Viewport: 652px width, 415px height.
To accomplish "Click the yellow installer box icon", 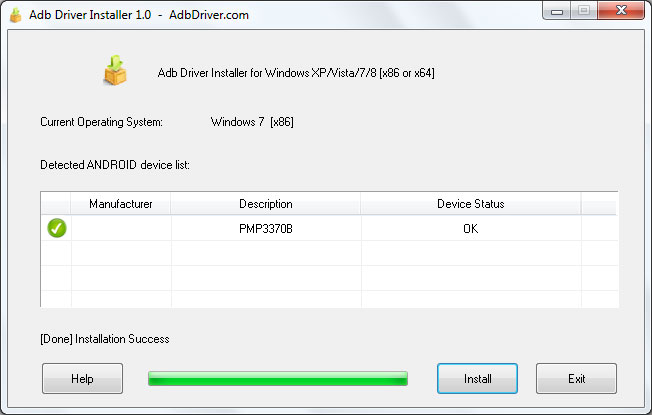I will click(116, 70).
